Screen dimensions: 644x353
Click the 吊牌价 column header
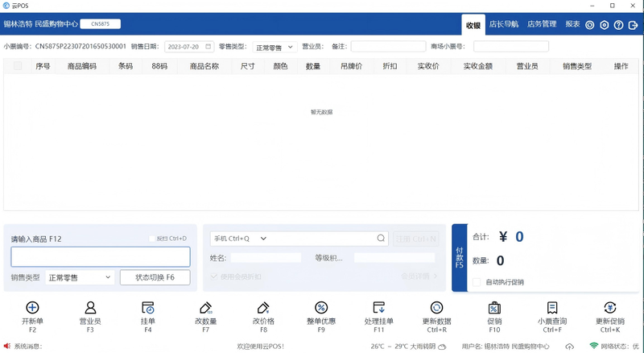point(352,66)
